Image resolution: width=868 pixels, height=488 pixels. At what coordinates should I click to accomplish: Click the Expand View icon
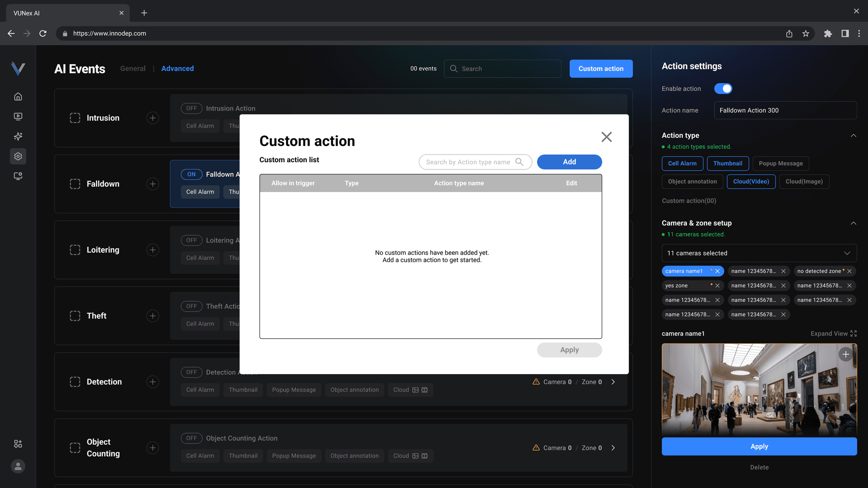(854, 333)
